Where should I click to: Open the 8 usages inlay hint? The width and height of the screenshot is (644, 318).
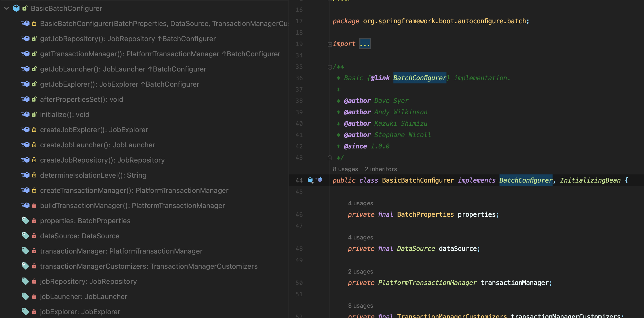click(x=345, y=169)
